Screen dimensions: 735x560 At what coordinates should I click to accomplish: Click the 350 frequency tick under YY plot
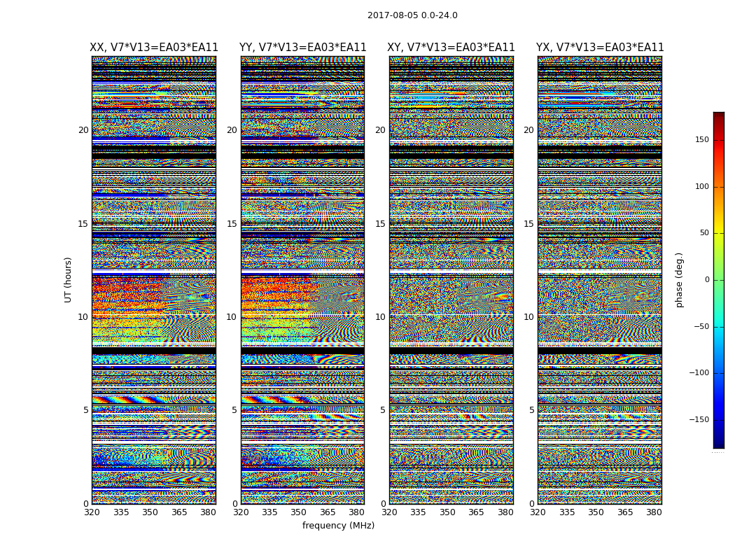point(299,512)
